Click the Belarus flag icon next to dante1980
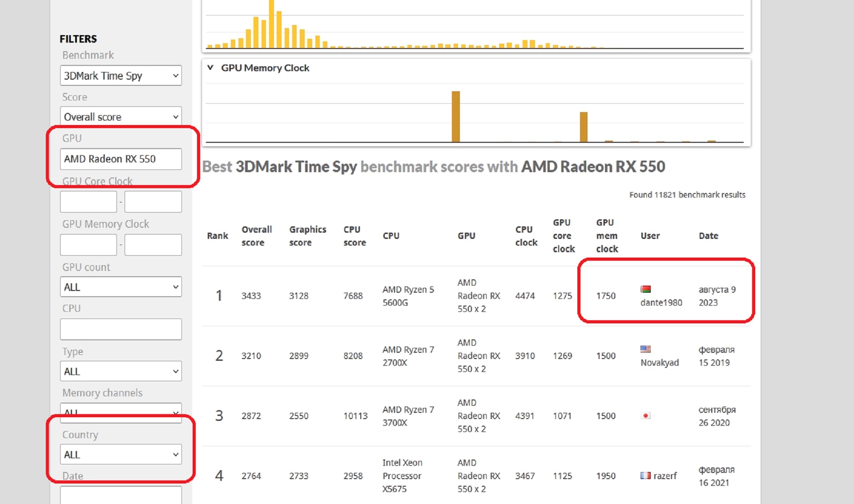The width and height of the screenshot is (854, 504). point(645,289)
